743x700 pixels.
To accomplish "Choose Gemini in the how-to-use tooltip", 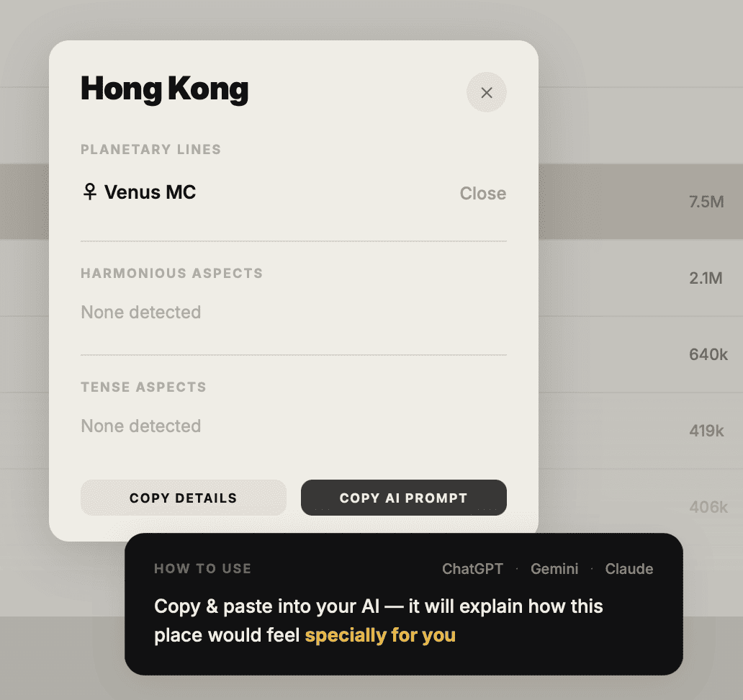I will coord(554,568).
